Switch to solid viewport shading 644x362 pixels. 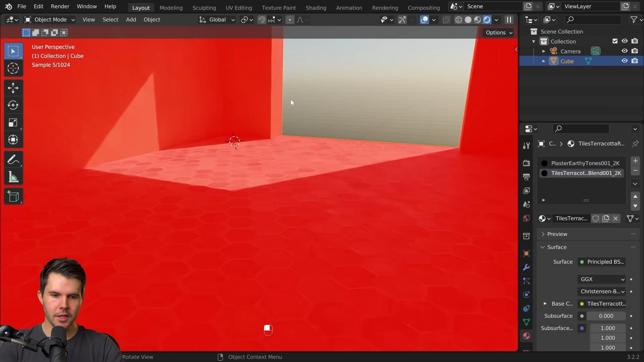(468, 20)
